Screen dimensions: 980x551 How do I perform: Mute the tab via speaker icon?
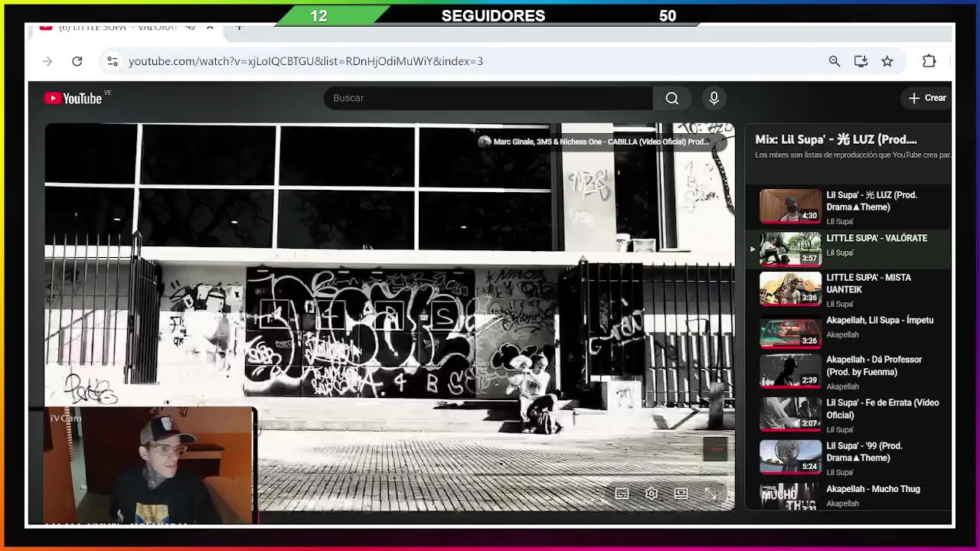(x=190, y=27)
